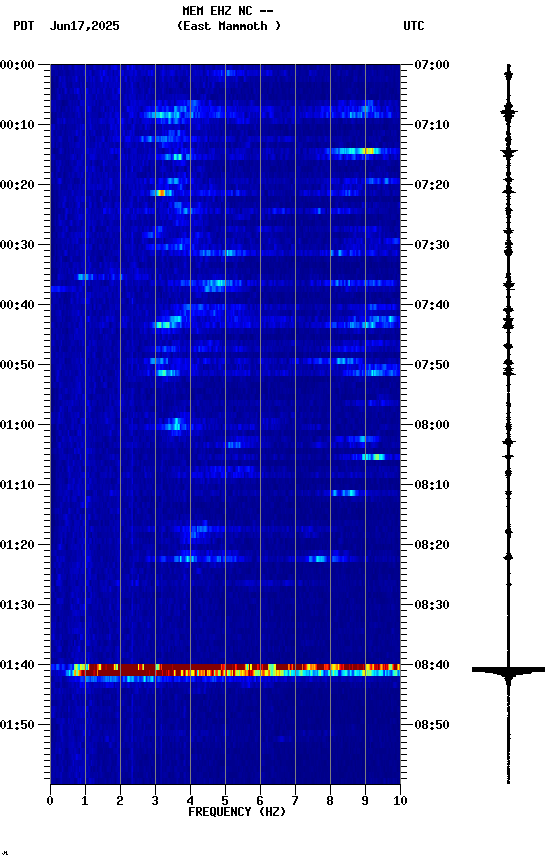Image resolution: width=552 pixels, height=864 pixels.
Task: Click the 08:20 UTC time label
Action: coord(432,545)
